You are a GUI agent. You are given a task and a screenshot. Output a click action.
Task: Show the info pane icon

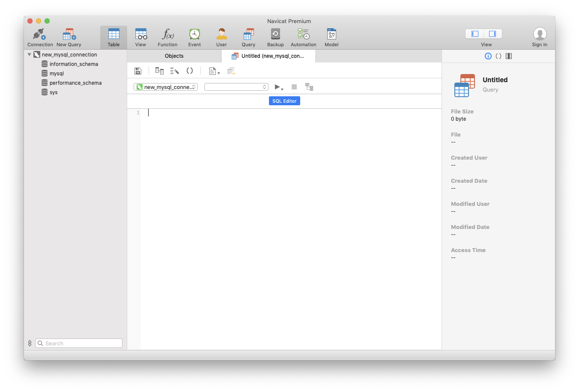coord(488,56)
